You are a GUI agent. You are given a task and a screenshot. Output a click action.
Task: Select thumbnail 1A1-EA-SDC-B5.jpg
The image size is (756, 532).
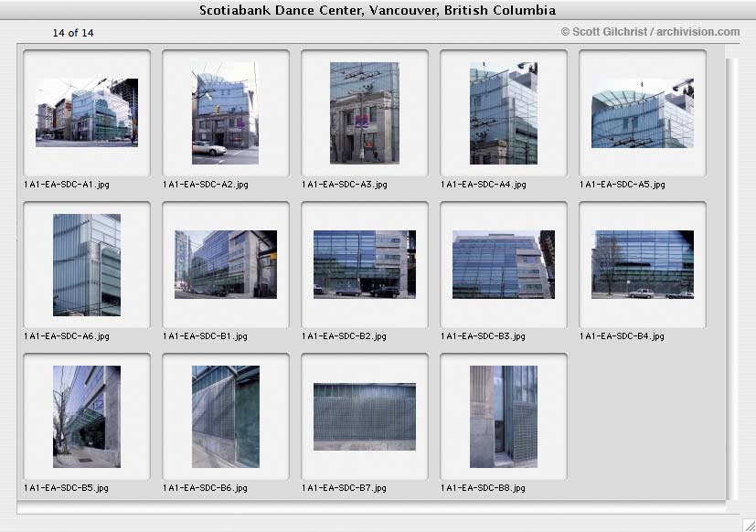coord(87,417)
